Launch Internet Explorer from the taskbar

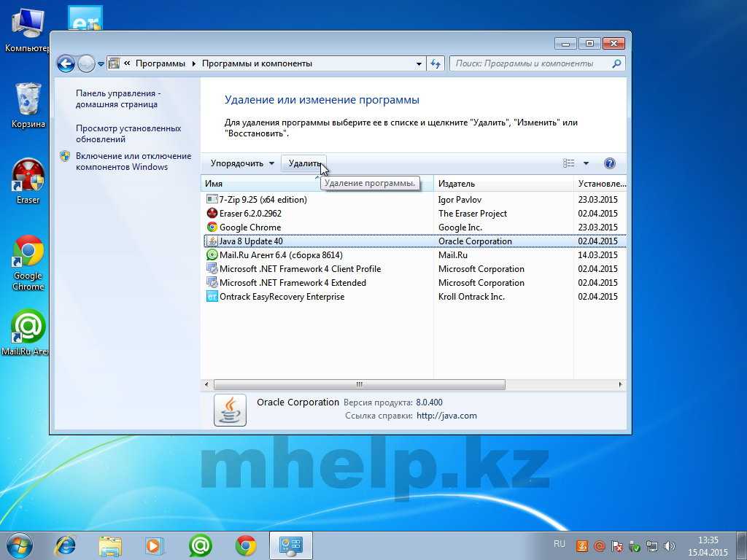click(66, 546)
